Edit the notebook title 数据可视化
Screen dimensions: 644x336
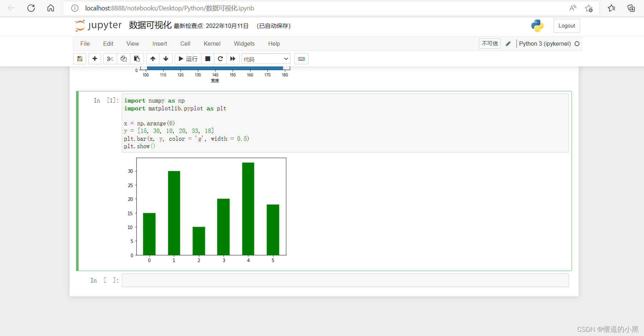tap(149, 25)
